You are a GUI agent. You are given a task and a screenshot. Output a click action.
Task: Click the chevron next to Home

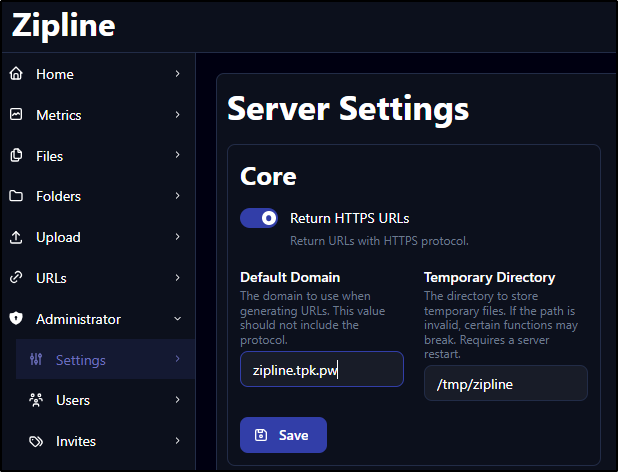coord(178,74)
